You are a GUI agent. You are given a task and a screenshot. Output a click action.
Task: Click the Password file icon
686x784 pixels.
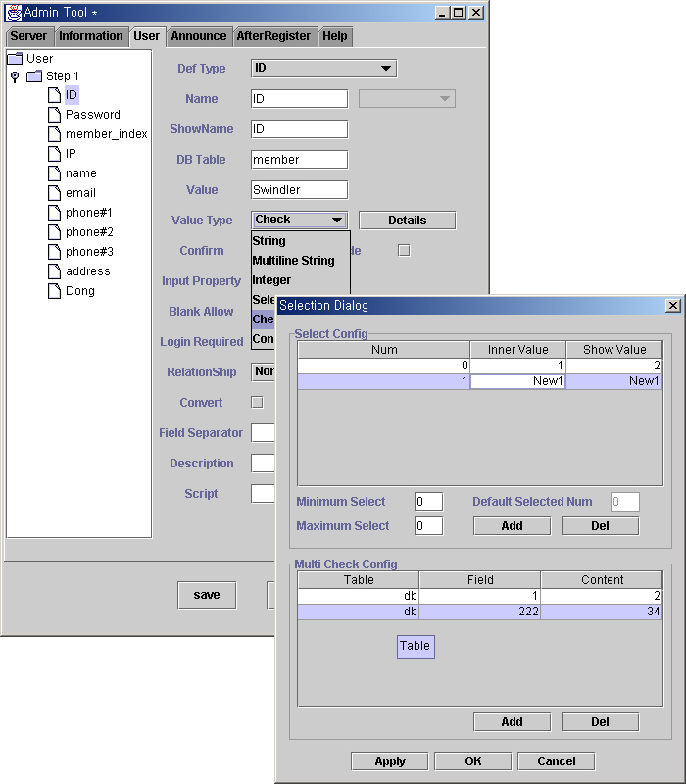pyautogui.click(x=55, y=115)
